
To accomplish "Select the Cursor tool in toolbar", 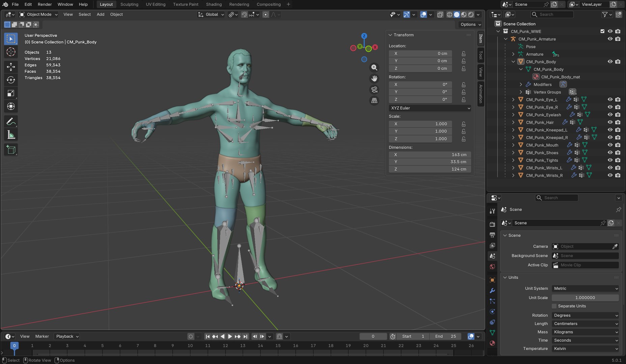I will coord(11,52).
